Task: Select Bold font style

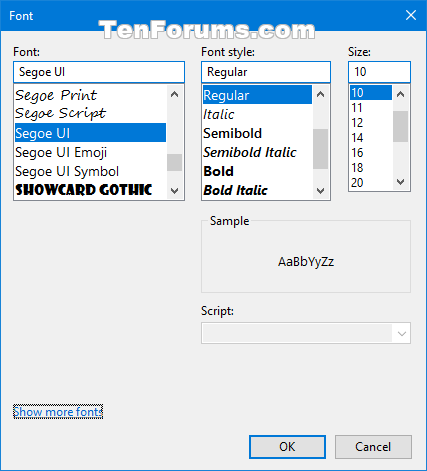Action: pyautogui.click(x=257, y=171)
